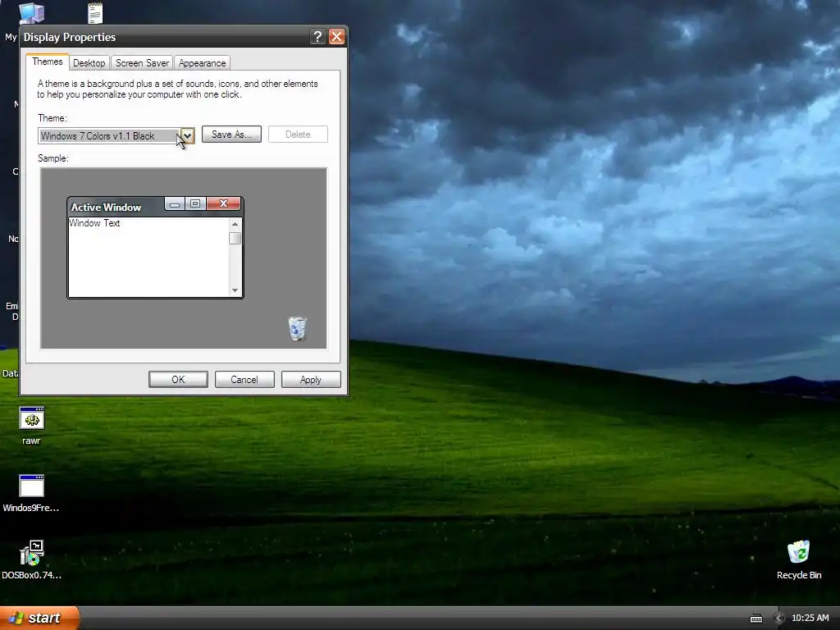Viewport: 840px width, 630px height.
Task: Click the sample window's scrollbar thumb
Action: [235, 239]
